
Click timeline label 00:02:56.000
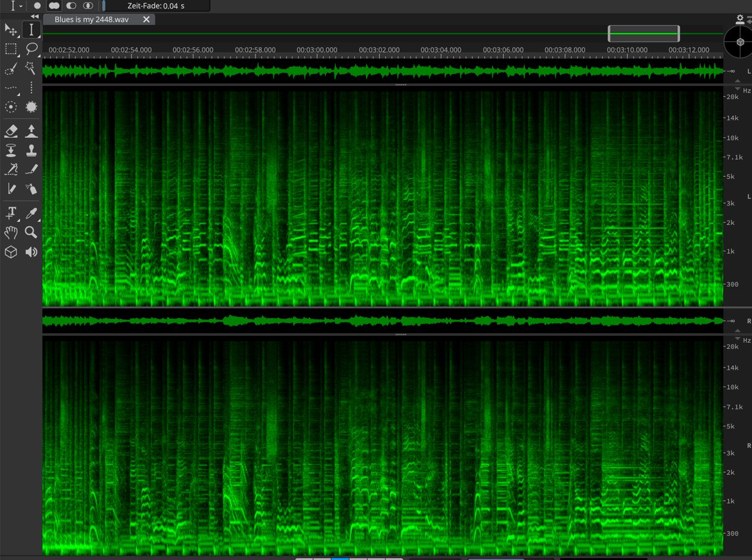click(x=193, y=50)
